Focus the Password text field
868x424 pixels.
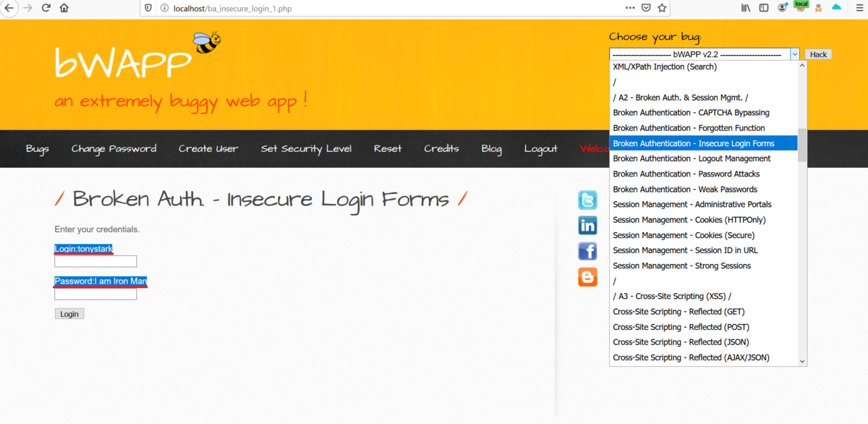click(95, 294)
